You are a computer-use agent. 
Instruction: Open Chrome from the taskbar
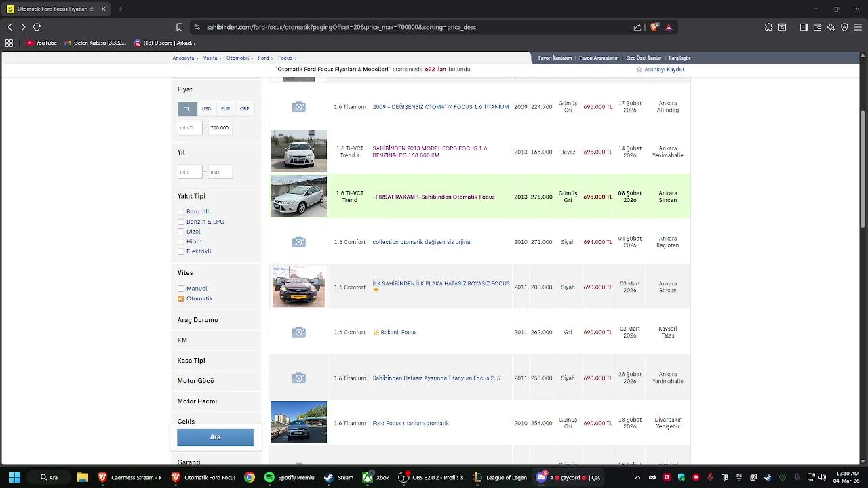pyautogui.click(x=250, y=477)
